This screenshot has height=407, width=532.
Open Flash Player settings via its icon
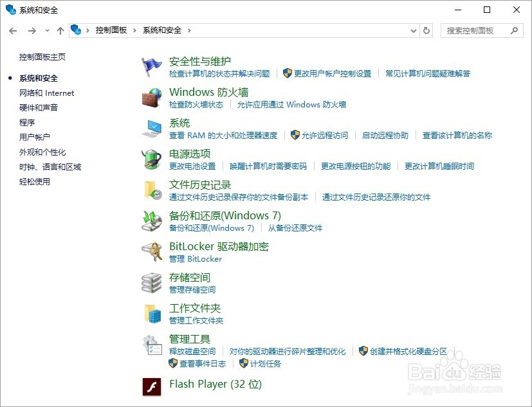[x=152, y=385]
